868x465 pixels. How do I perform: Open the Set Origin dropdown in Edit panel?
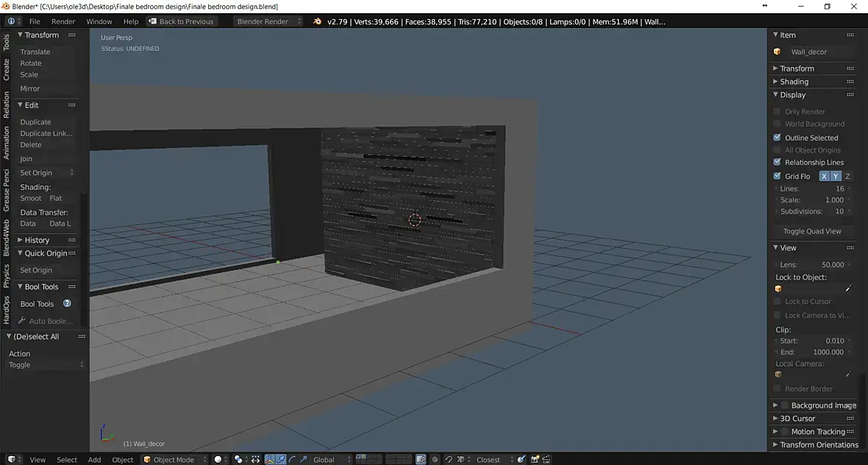pos(46,173)
